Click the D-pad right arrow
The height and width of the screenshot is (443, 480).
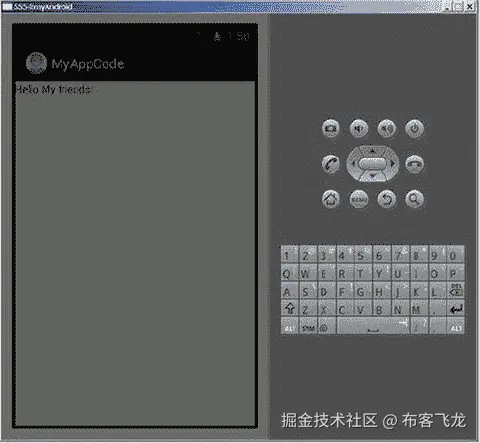point(393,163)
